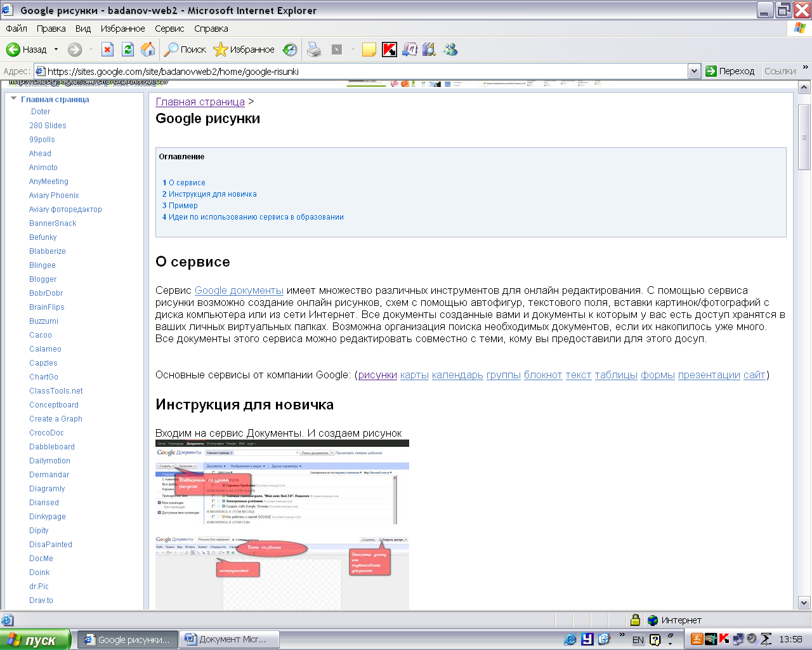Open the Главная страница breadcrumb link
The image size is (812, 650).
coord(200,102)
